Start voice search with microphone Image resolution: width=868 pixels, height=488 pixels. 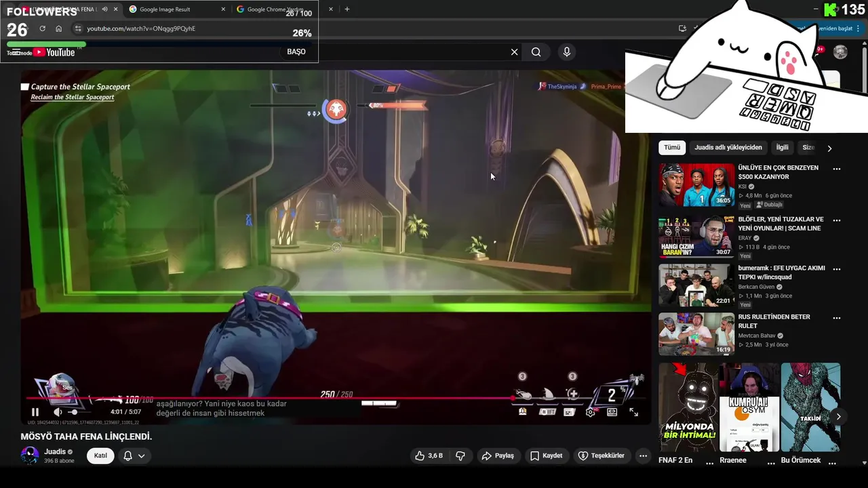567,52
